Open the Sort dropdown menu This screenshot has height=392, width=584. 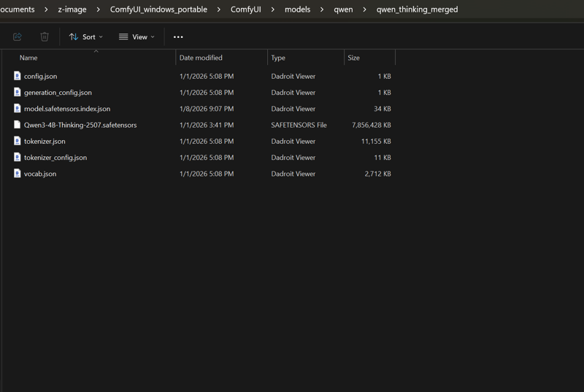86,36
